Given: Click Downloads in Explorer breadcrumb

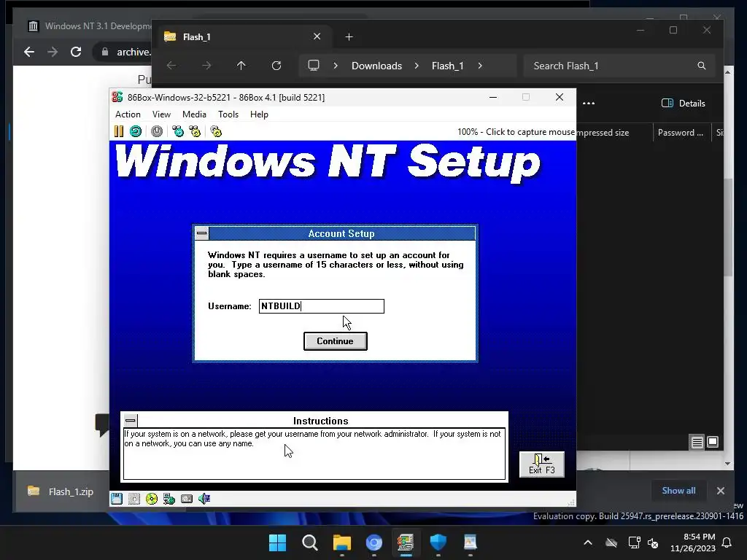Looking at the screenshot, I should 377,66.
